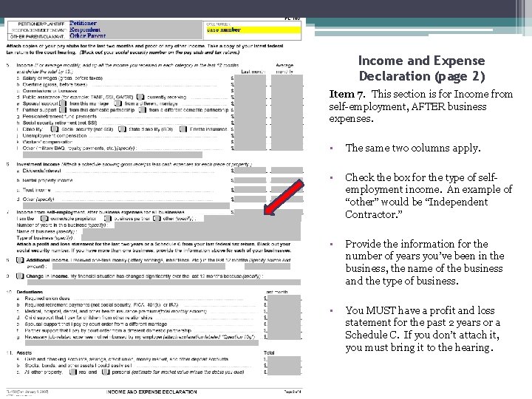Check self-employment 'other (specify)' box
The image size is (532, 399).
pyautogui.click(x=157, y=219)
